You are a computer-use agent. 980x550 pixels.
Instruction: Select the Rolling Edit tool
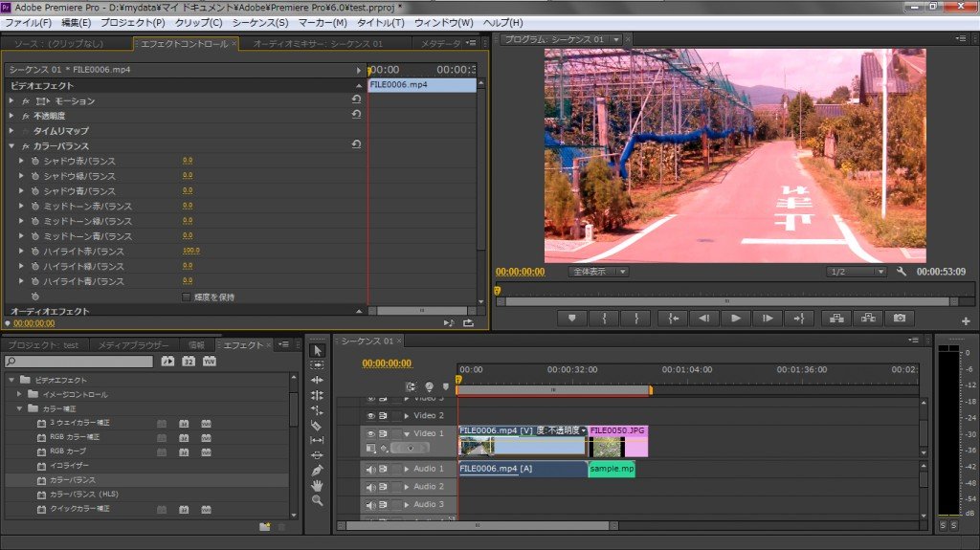pos(318,395)
